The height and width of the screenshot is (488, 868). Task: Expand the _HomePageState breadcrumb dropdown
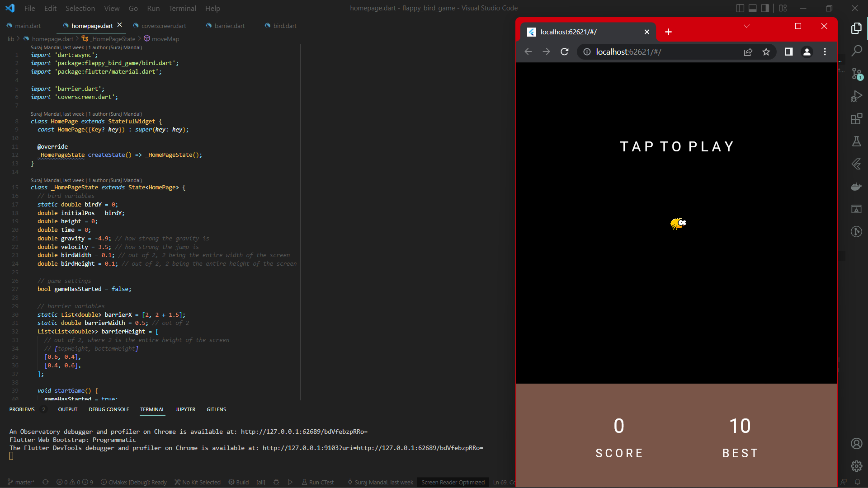coord(112,39)
